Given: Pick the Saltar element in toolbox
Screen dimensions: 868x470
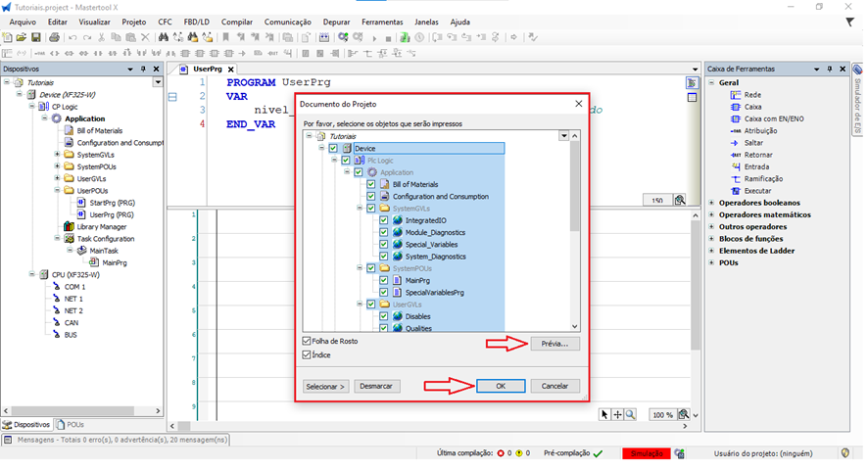Looking at the screenshot, I should pyautogui.click(x=755, y=143).
